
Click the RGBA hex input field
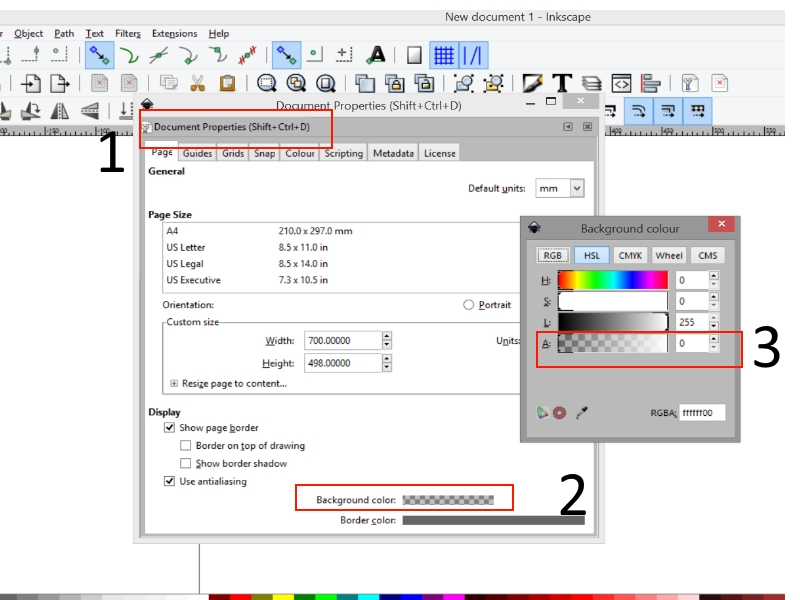tap(702, 413)
